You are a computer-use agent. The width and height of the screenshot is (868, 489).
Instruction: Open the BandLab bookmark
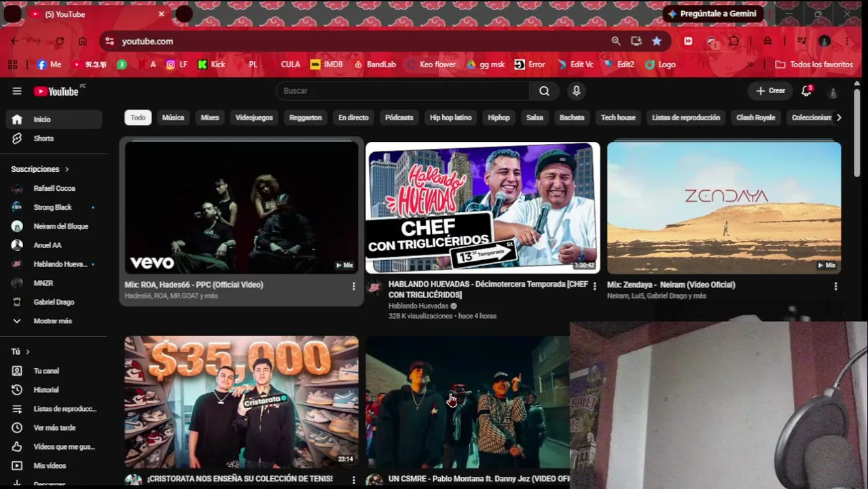coord(375,65)
